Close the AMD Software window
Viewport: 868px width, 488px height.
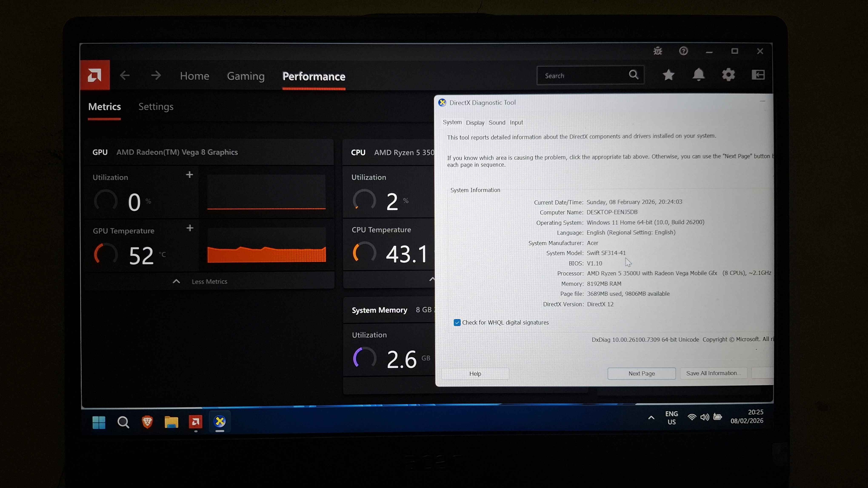click(x=760, y=51)
